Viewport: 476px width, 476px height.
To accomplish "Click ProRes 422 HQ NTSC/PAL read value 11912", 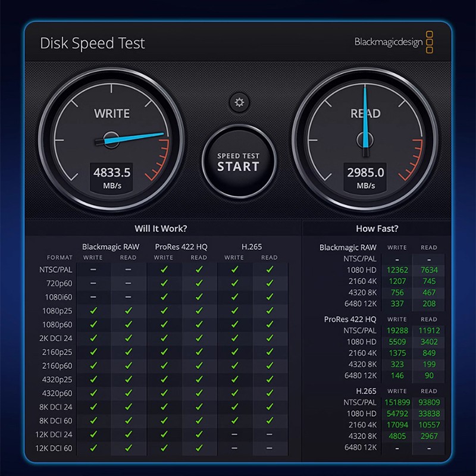I will 429,330.
